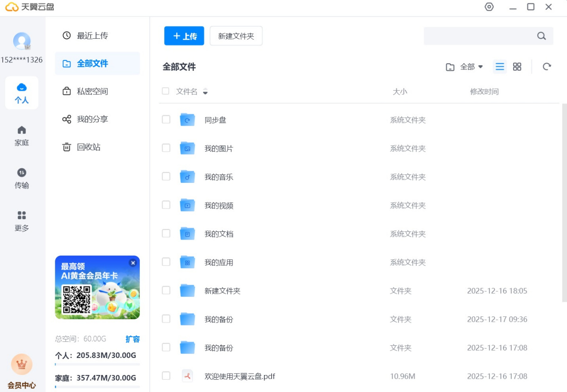Open 回收站 recycle bin section
Viewport: 567px width, 392px height.
point(88,147)
